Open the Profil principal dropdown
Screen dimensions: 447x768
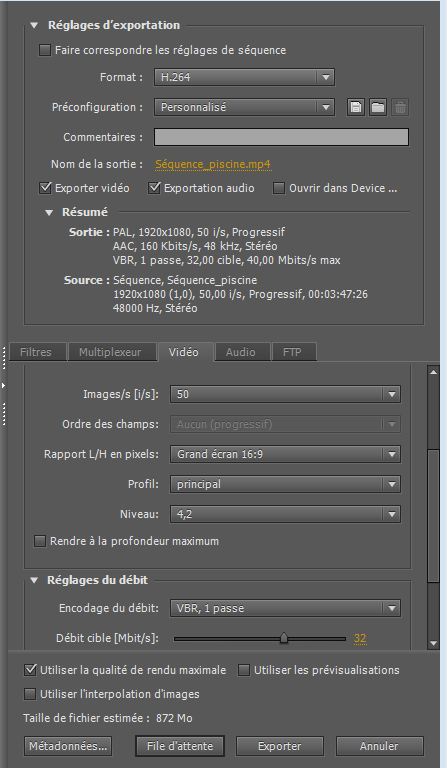(x=285, y=484)
